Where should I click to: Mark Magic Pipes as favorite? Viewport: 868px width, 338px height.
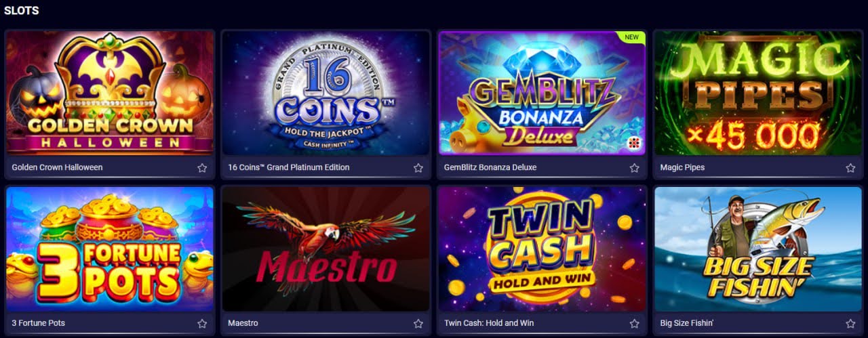[x=850, y=167]
